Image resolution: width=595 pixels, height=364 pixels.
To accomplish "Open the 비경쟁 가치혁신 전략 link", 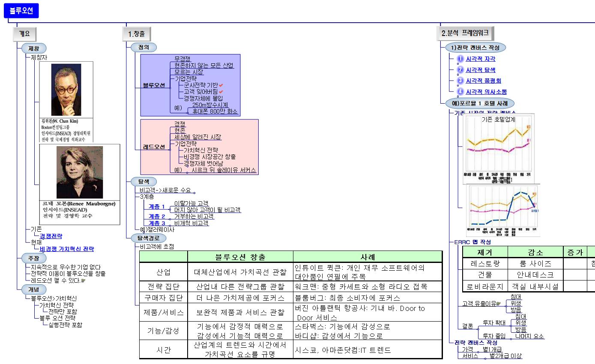I will [66, 249].
